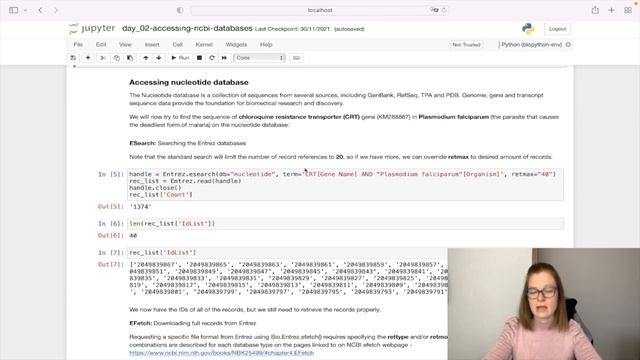Click the ESearch: Searching the Entrez databases line
The width and height of the screenshot is (640, 360).
click(187, 143)
